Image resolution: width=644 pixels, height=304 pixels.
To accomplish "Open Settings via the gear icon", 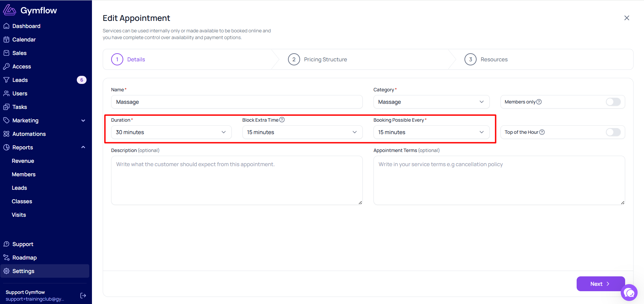I will [6, 271].
